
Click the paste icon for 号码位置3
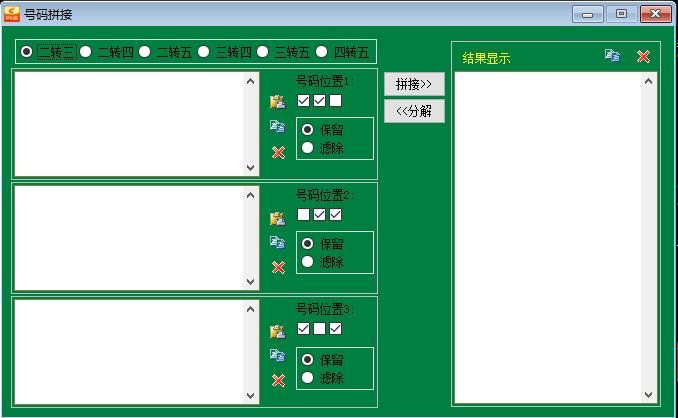point(278,332)
